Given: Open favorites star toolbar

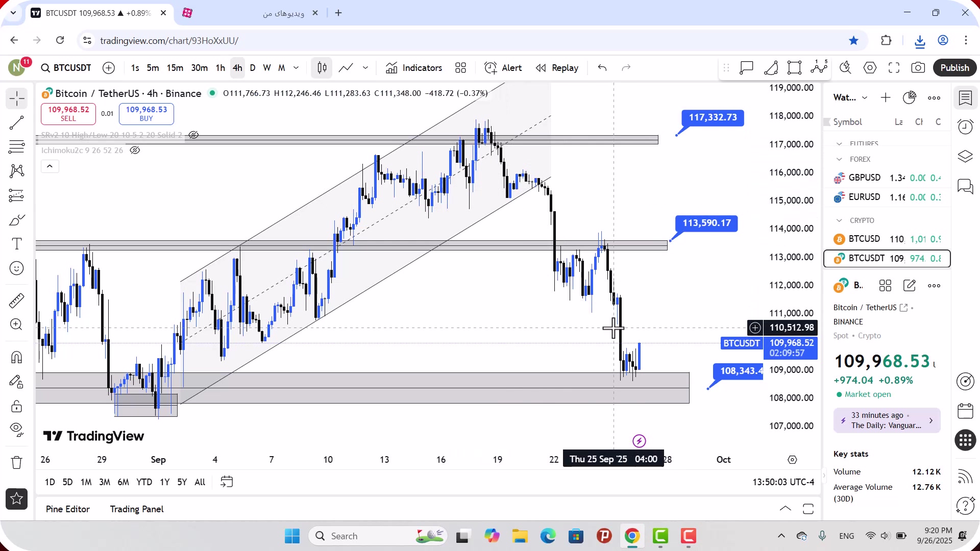Looking at the screenshot, I should pyautogui.click(x=17, y=499).
